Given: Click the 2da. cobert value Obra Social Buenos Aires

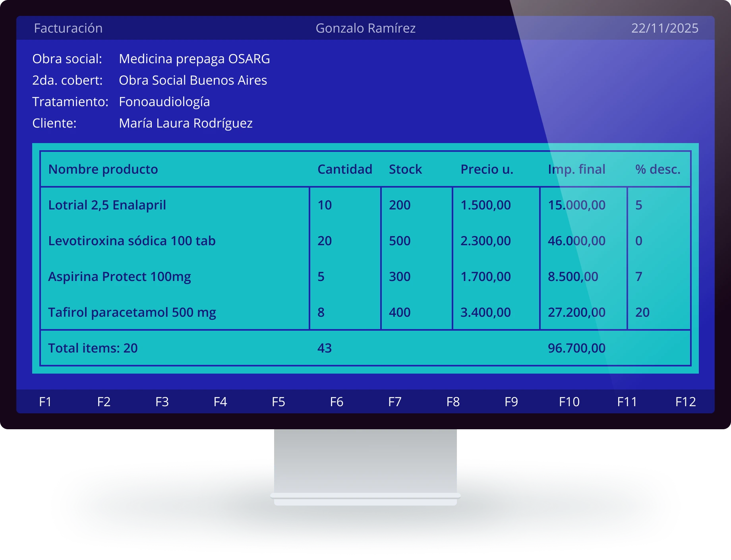Looking at the screenshot, I should pyautogui.click(x=193, y=80).
